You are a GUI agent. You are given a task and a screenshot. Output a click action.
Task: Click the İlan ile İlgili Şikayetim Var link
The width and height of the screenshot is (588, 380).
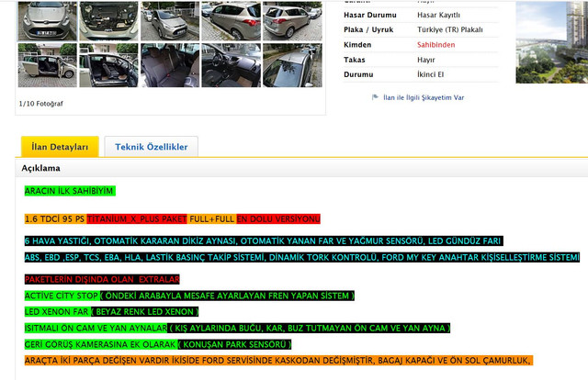point(424,98)
